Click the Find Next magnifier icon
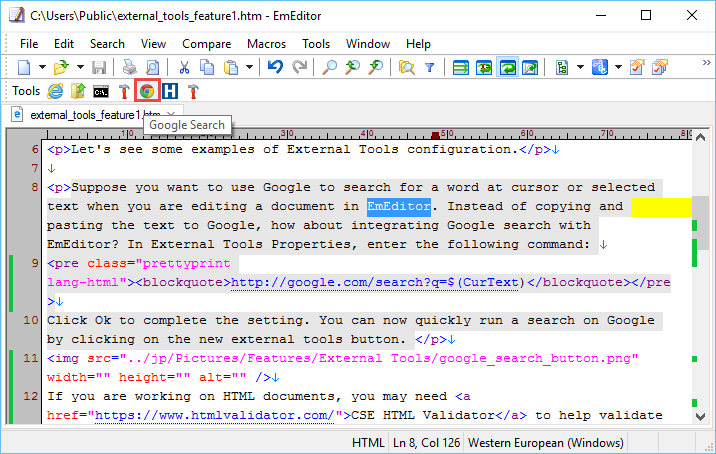The image size is (716, 454). [x=376, y=68]
